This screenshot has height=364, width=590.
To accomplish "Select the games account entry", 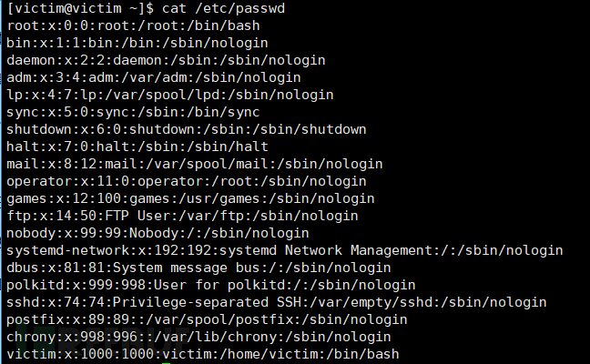I will point(191,198).
